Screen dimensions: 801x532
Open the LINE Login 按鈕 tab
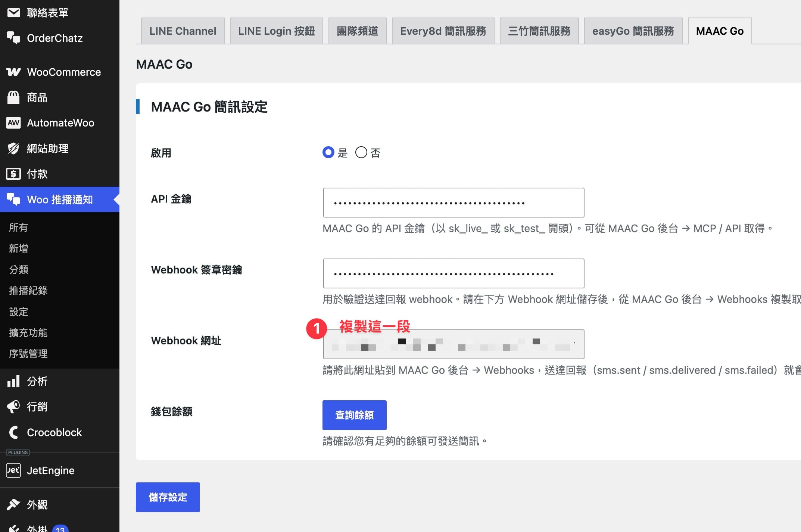(277, 31)
